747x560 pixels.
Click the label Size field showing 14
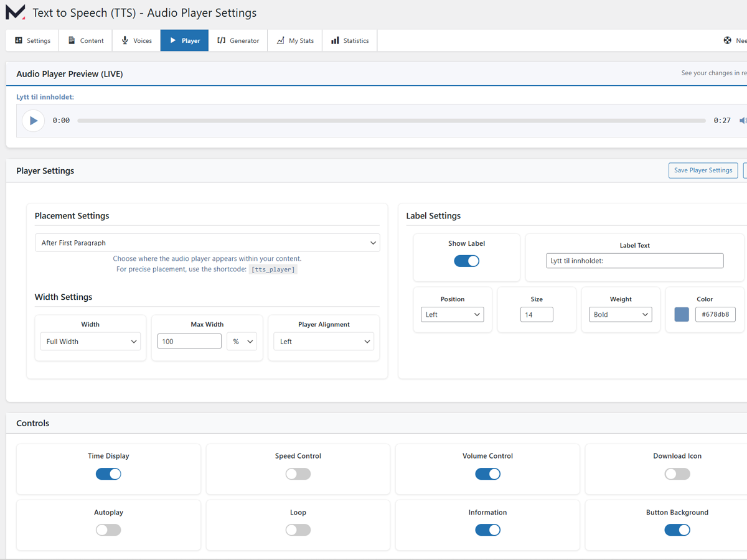click(x=537, y=314)
